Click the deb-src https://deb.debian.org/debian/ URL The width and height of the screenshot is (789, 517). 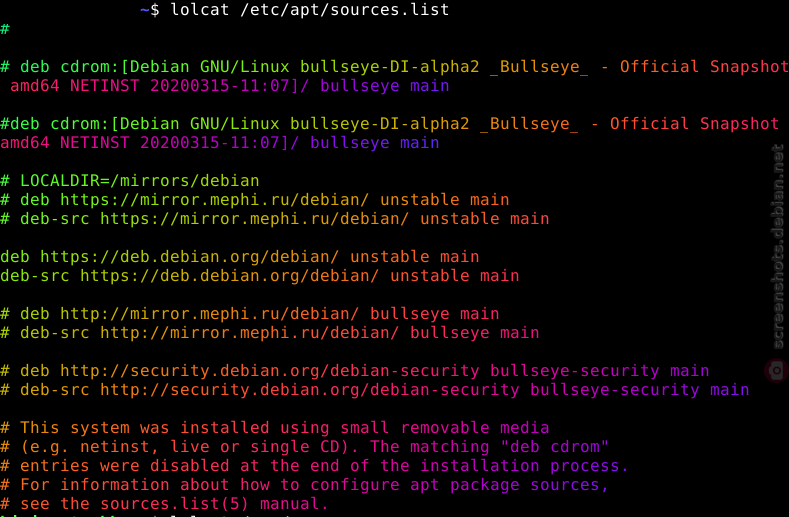(229, 276)
